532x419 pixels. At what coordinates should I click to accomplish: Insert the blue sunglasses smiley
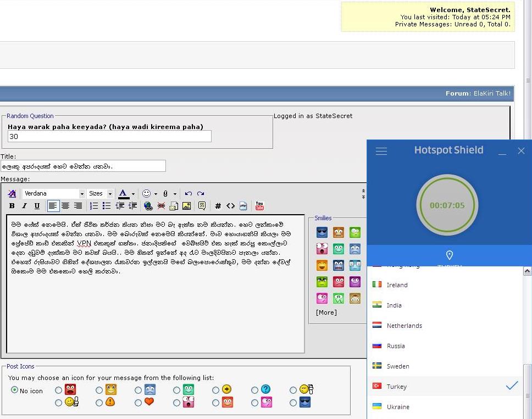point(322,232)
